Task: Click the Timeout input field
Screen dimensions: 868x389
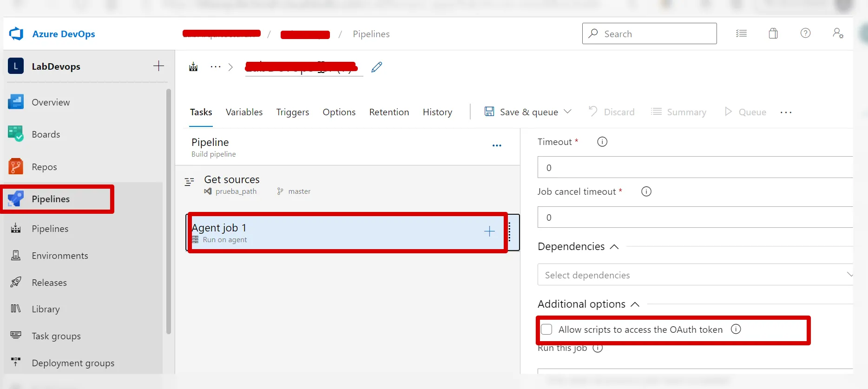Action: (x=695, y=167)
